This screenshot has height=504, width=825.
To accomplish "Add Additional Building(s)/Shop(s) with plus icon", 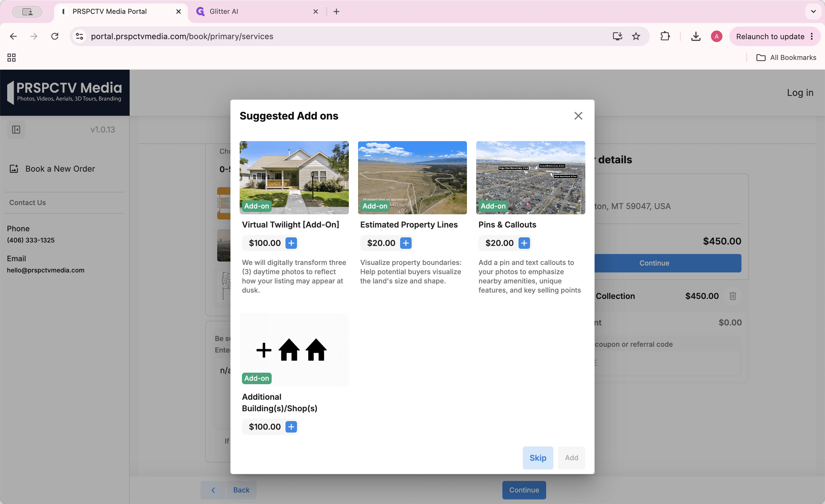I will 291,427.
